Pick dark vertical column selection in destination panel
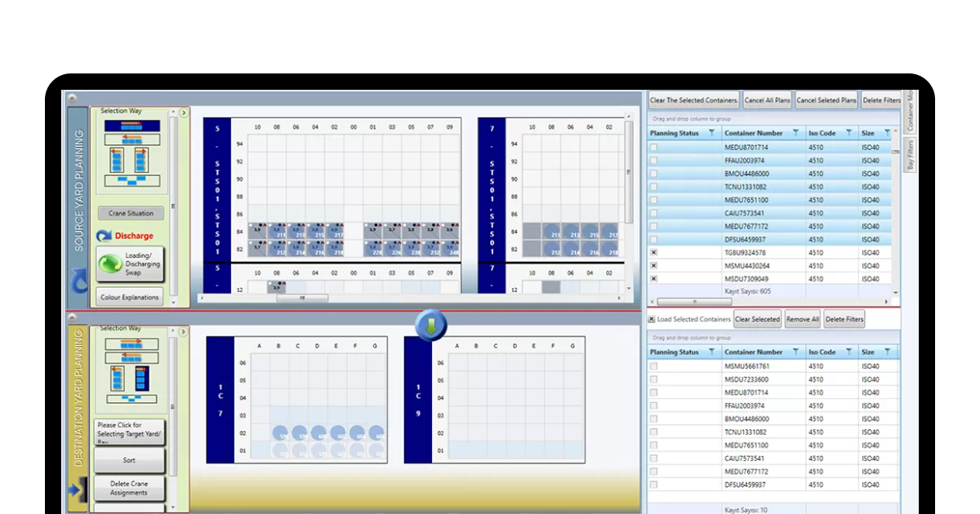Viewport: 980px width, 514px height. [x=140, y=378]
